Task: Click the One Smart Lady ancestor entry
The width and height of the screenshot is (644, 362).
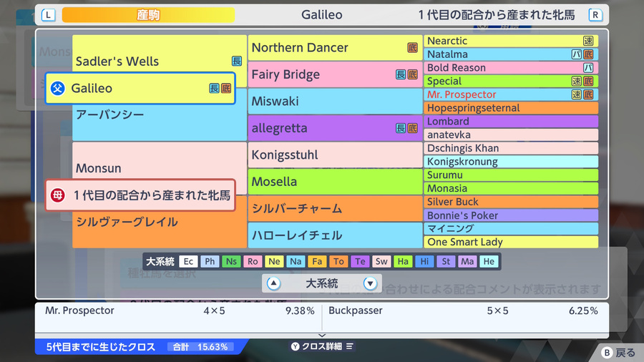Action: coord(510,242)
